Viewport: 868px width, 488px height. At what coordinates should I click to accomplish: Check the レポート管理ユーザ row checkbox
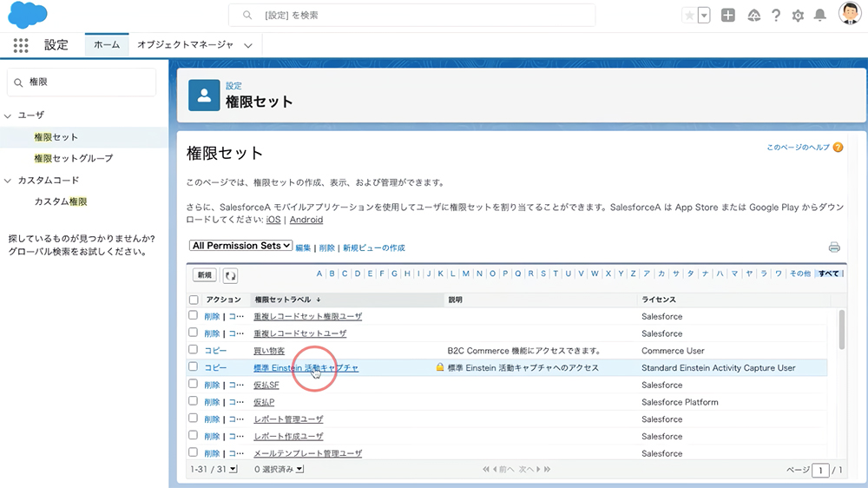tap(194, 419)
